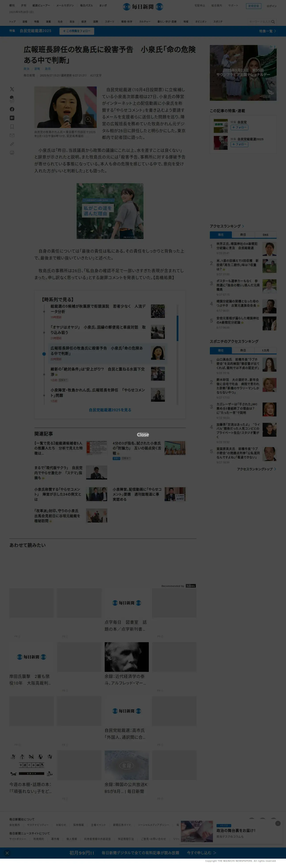The image size is (286, 868).
Task: Open 政治 in the main navigation
Action: [72, 22]
